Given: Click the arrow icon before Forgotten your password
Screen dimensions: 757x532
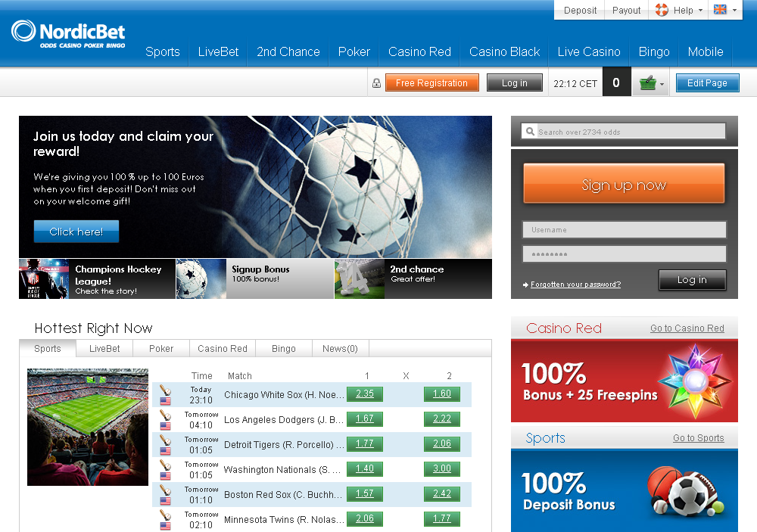Looking at the screenshot, I should pyautogui.click(x=526, y=285).
